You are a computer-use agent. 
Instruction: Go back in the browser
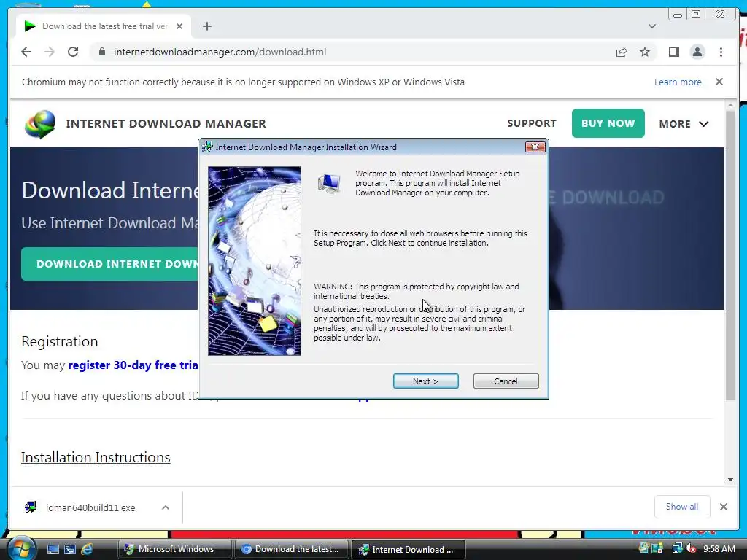[x=26, y=52]
